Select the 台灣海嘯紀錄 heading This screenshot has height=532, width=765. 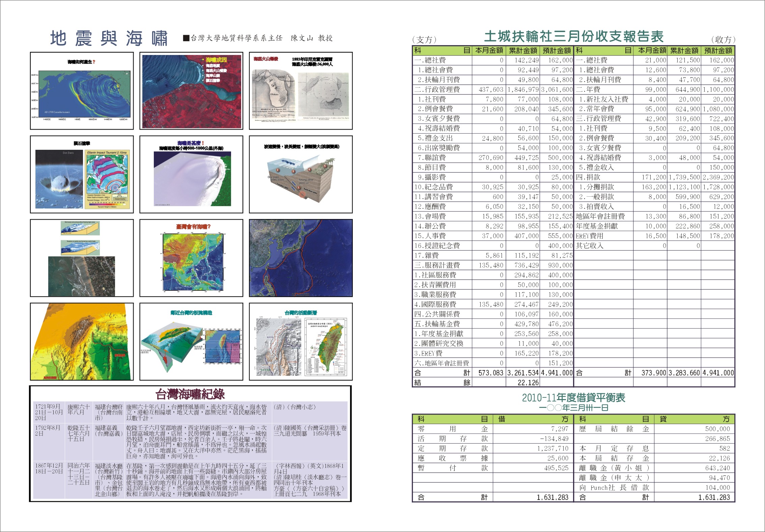[x=190, y=394]
